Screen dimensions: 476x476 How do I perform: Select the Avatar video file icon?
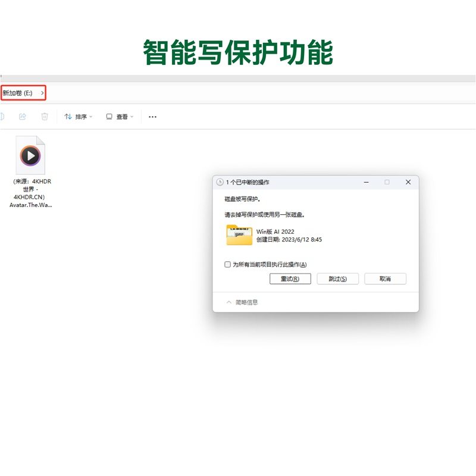[30, 155]
